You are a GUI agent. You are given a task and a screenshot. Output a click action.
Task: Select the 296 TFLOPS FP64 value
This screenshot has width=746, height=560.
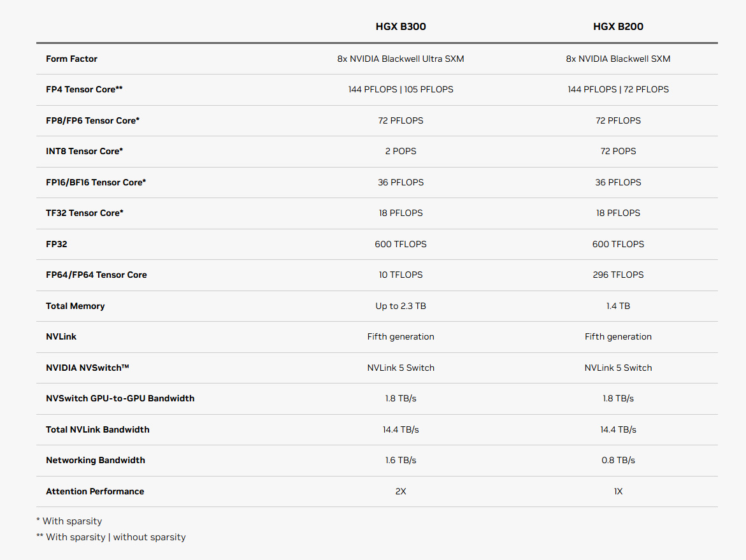coord(618,275)
